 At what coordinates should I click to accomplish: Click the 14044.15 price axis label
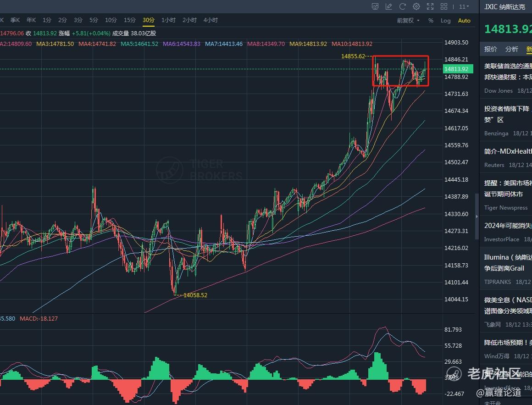pyautogui.click(x=456, y=299)
